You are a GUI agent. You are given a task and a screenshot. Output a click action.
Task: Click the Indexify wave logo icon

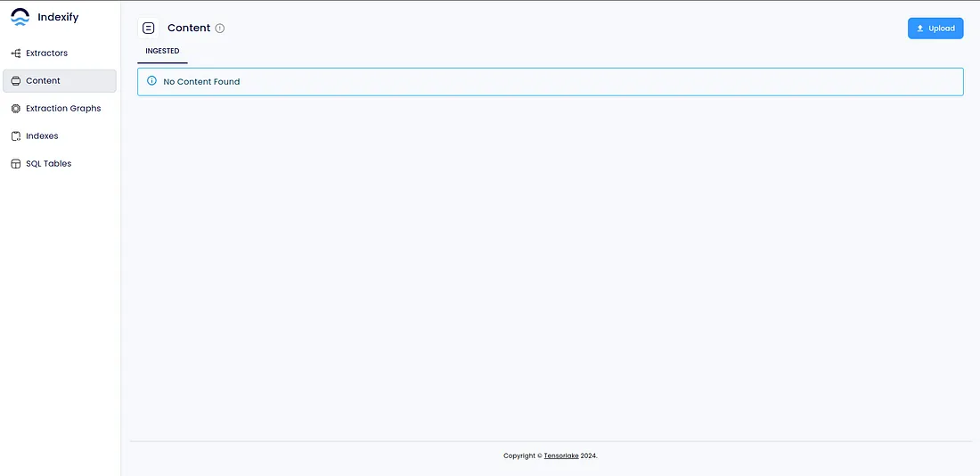pos(20,17)
